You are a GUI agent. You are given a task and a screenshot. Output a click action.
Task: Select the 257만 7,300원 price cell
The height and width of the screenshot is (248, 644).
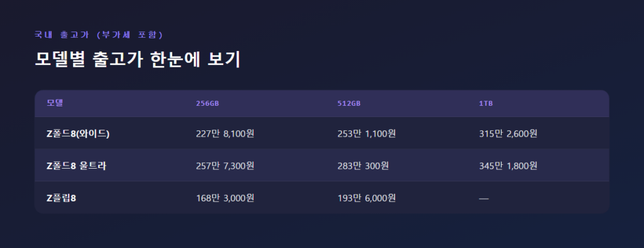click(225, 166)
